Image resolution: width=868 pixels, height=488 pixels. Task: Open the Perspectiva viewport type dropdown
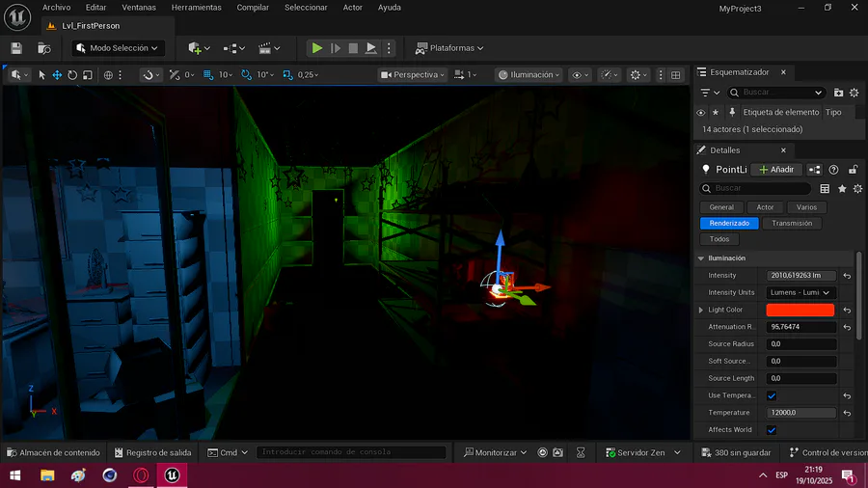pyautogui.click(x=413, y=74)
